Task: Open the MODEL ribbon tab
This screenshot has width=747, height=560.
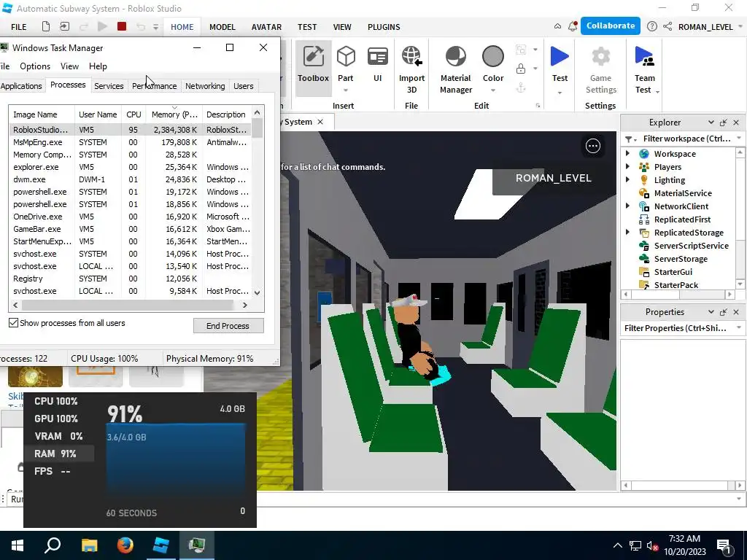Action: pyautogui.click(x=222, y=27)
